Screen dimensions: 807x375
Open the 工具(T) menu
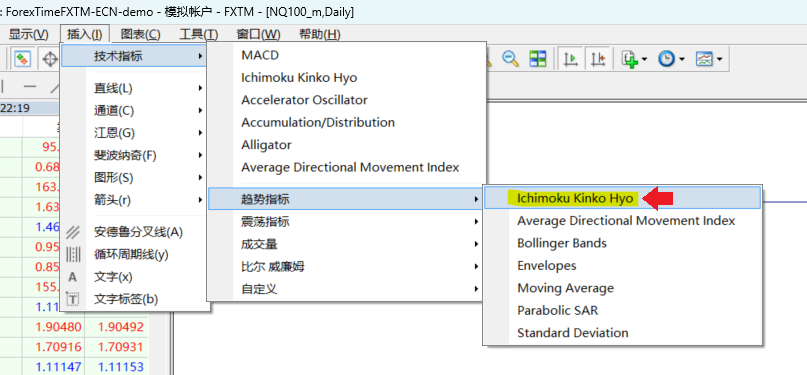[x=199, y=34]
